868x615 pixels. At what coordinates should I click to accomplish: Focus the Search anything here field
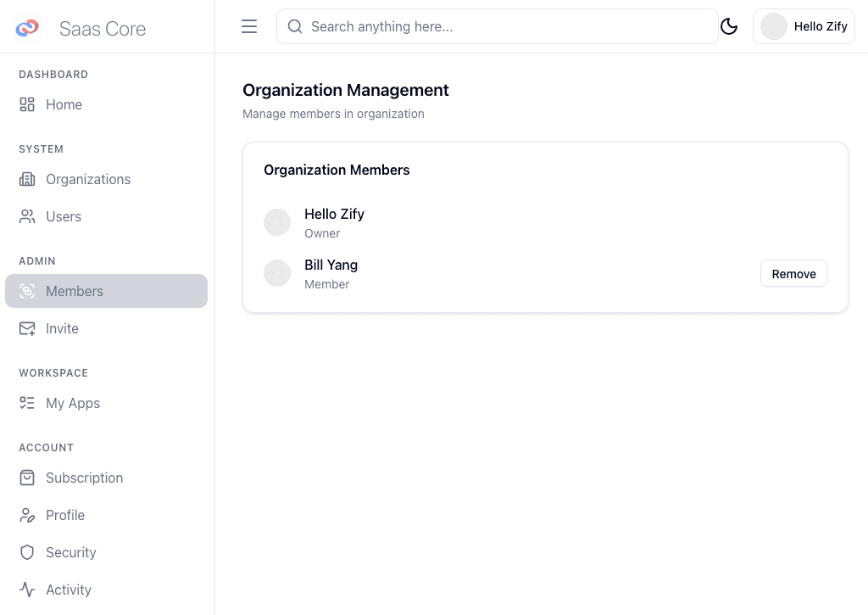pyautogui.click(x=509, y=26)
